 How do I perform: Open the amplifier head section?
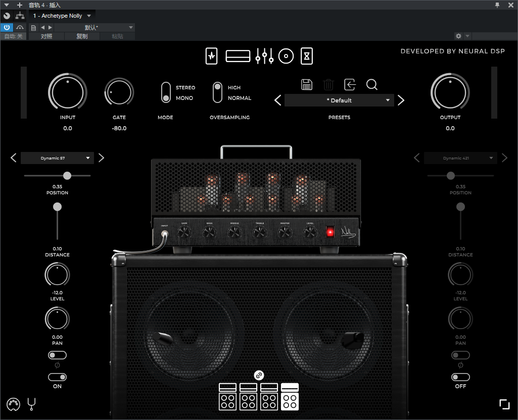click(238, 56)
